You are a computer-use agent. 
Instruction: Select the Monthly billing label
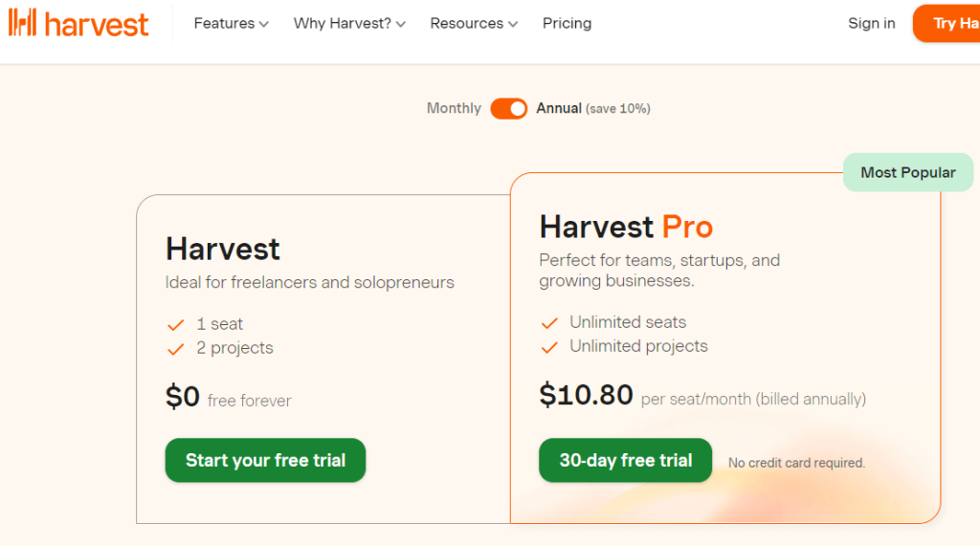click(x=454, y=109)
